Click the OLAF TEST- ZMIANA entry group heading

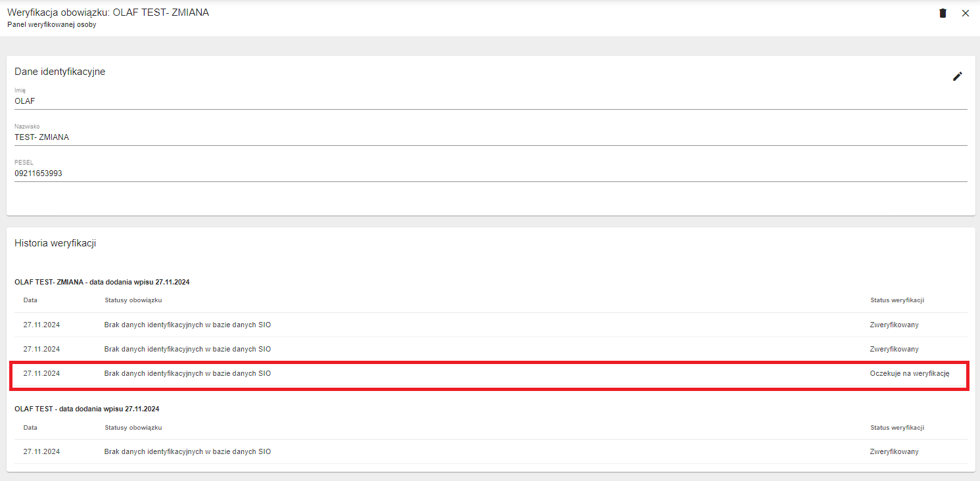point(102,282)
